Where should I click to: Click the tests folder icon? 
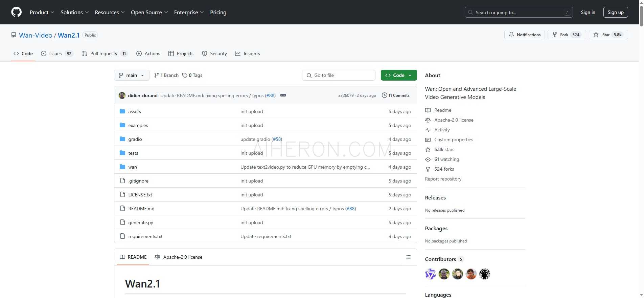click(122, 153)
